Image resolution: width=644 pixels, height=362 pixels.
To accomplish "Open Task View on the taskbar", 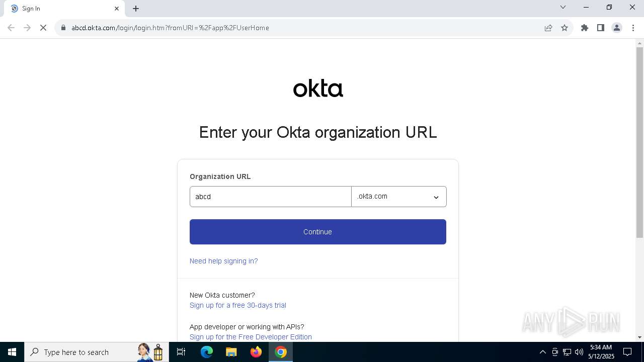I will pyautogui.click(x=181, y=352).
